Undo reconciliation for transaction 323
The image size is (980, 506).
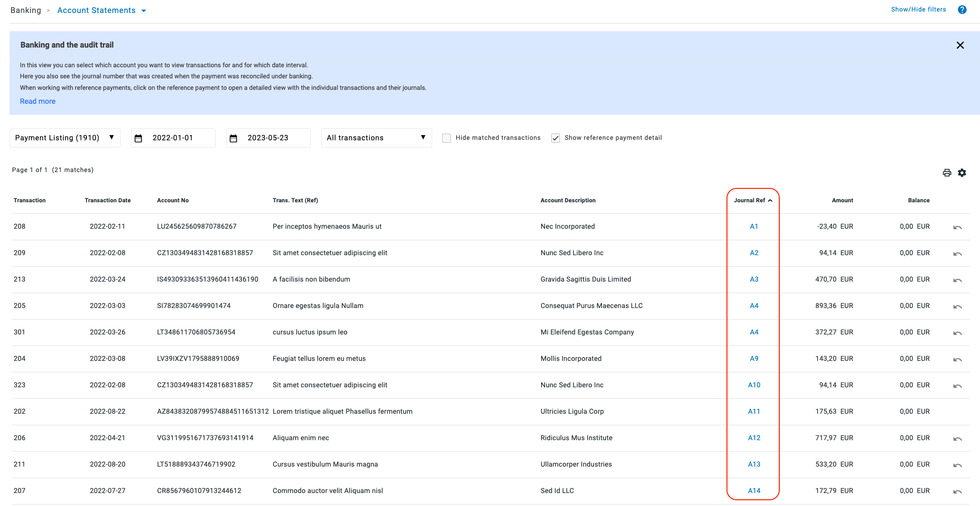(957, 386)
